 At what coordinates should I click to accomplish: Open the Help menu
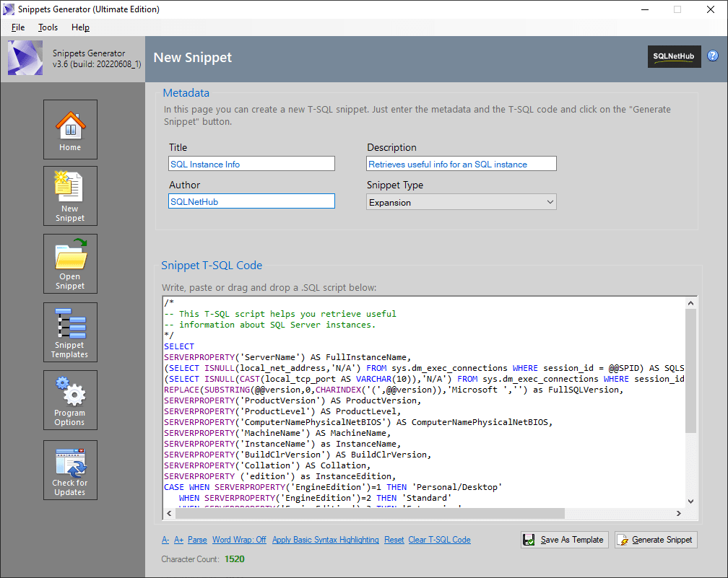pyautogui.click(x=80, y=27)
